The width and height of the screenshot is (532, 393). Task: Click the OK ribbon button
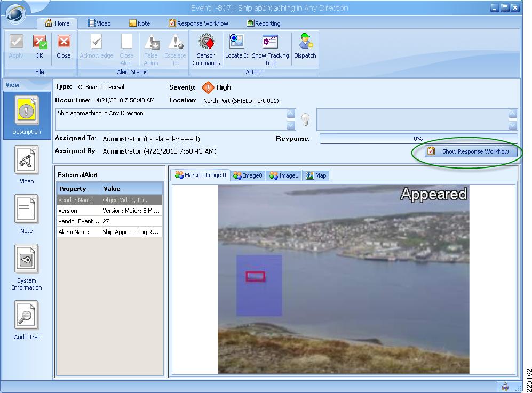click(39, 46)
